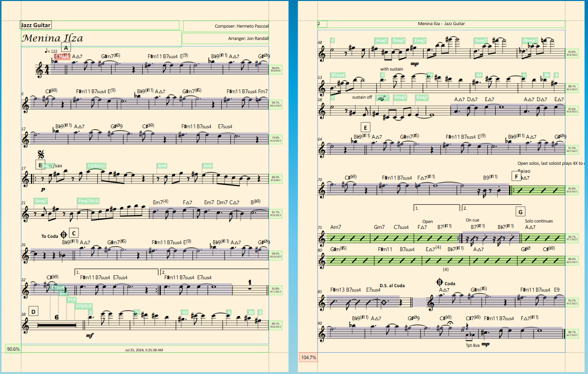The height and width of the screenshot is (374, 588).
Task: Click the "To Coda" text
Action: tap(49, 236)
